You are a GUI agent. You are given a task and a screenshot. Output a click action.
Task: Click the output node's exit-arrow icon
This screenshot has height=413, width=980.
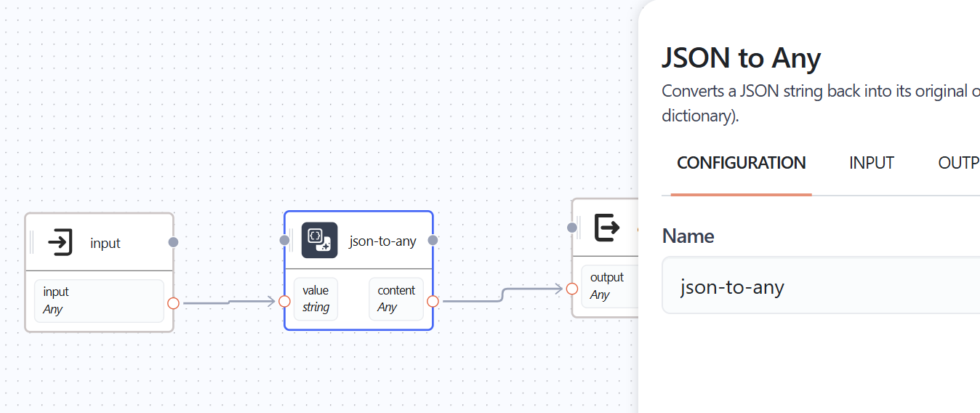[607, 228]
